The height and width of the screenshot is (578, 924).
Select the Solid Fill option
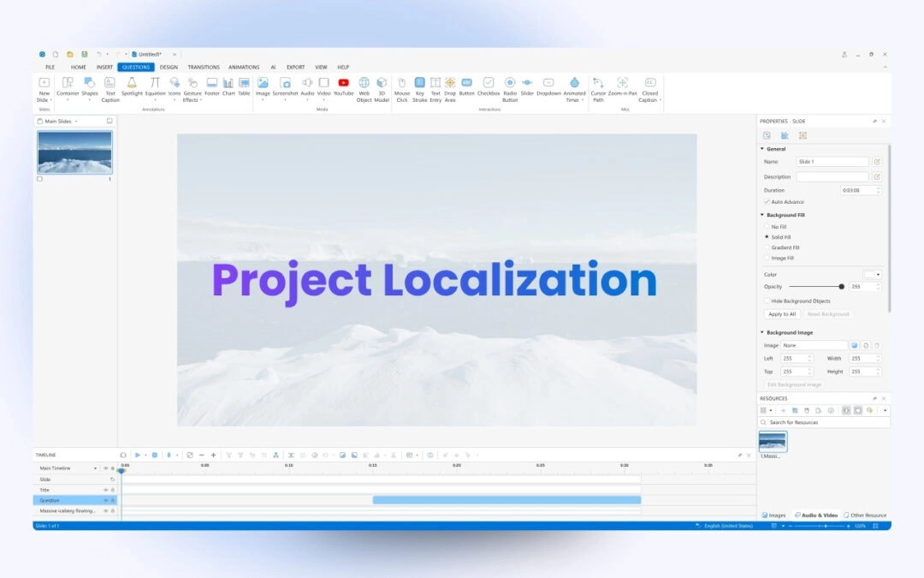767,237
